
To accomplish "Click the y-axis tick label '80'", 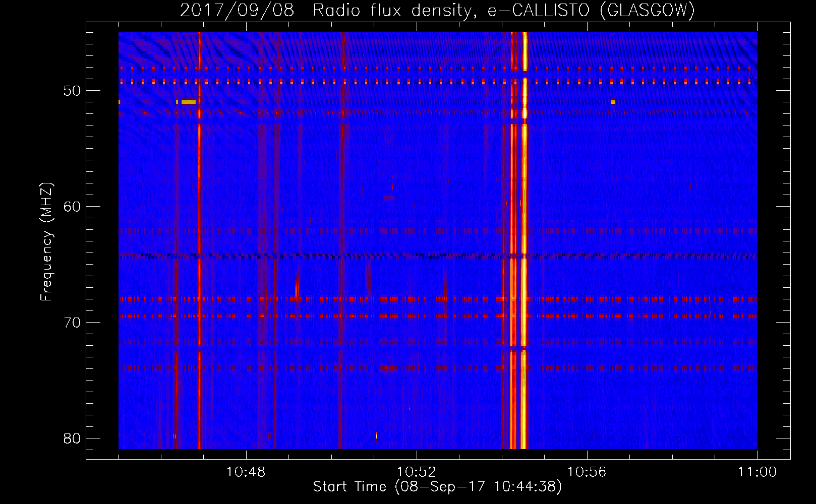I will pyautogui.click(x=72, y=438).
